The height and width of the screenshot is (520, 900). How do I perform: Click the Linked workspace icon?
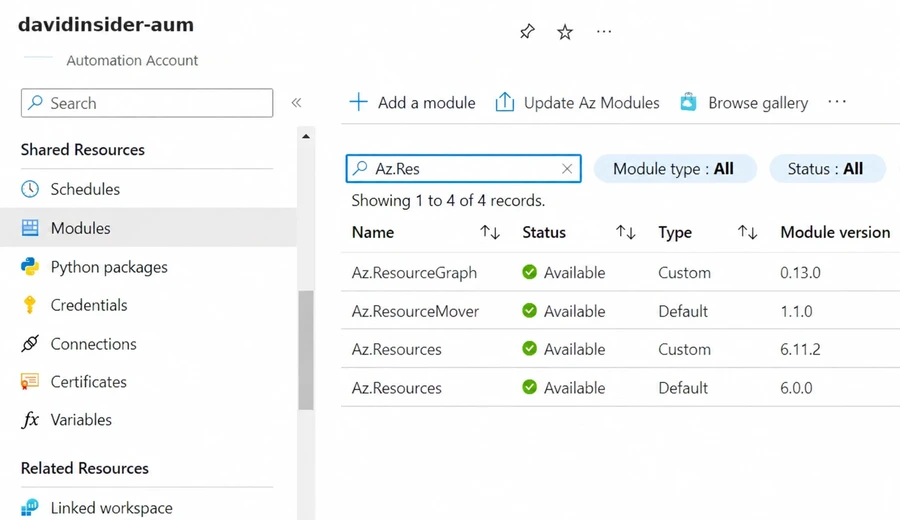30,507
